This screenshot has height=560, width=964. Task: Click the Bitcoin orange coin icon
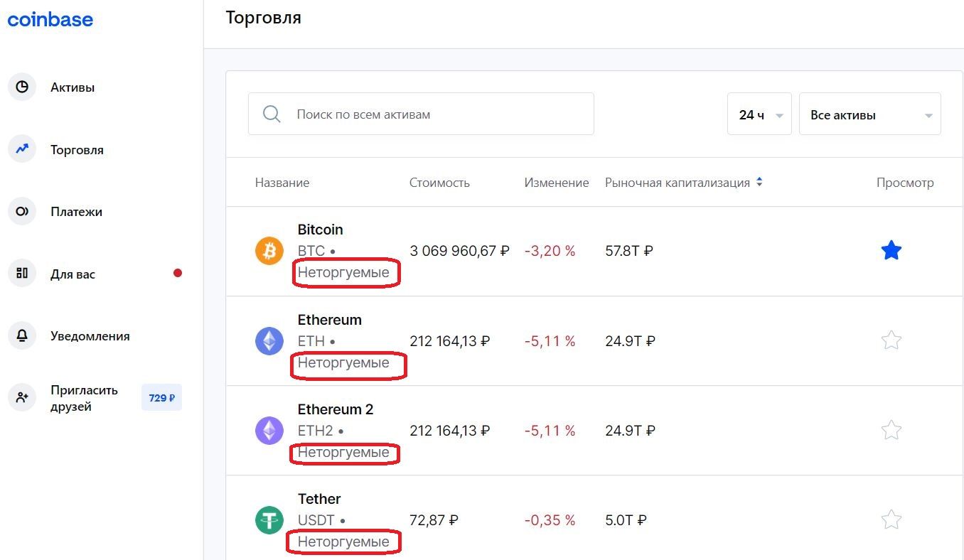coord(269,251)
